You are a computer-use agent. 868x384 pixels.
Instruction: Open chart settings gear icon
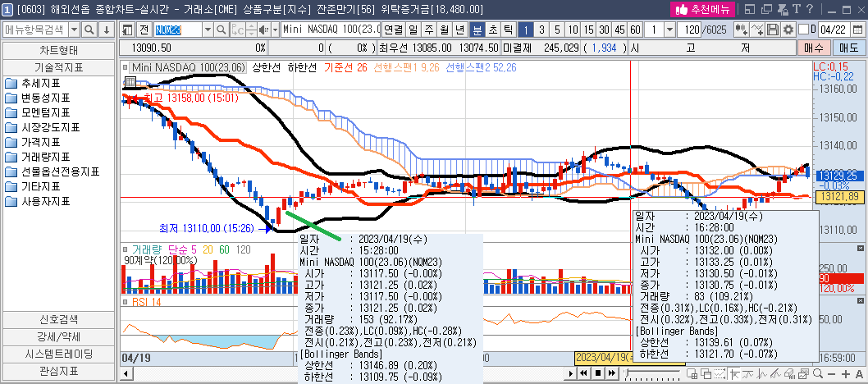787,30
